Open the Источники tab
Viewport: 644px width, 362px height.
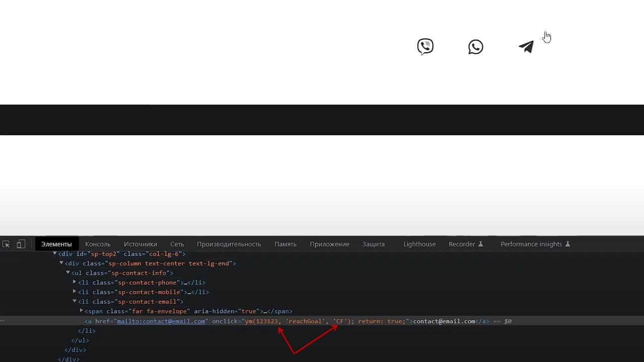click(x=140, y=244)
